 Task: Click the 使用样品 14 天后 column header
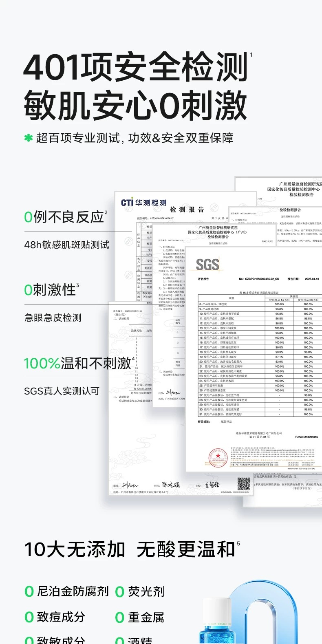point(279,300)
